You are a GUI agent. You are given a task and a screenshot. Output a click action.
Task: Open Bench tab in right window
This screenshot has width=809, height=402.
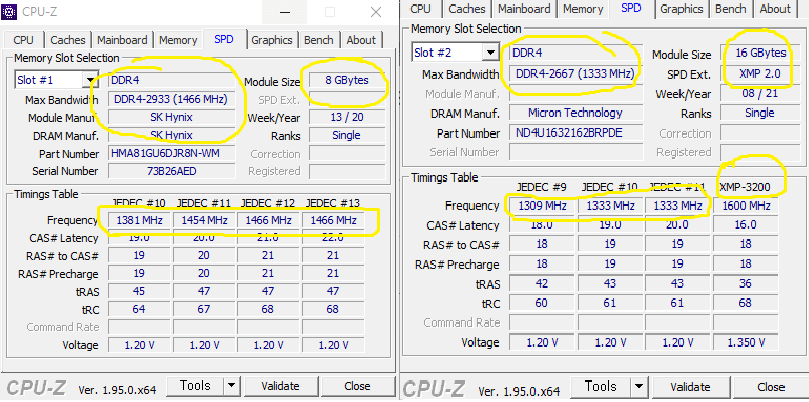tap(731, 9)
